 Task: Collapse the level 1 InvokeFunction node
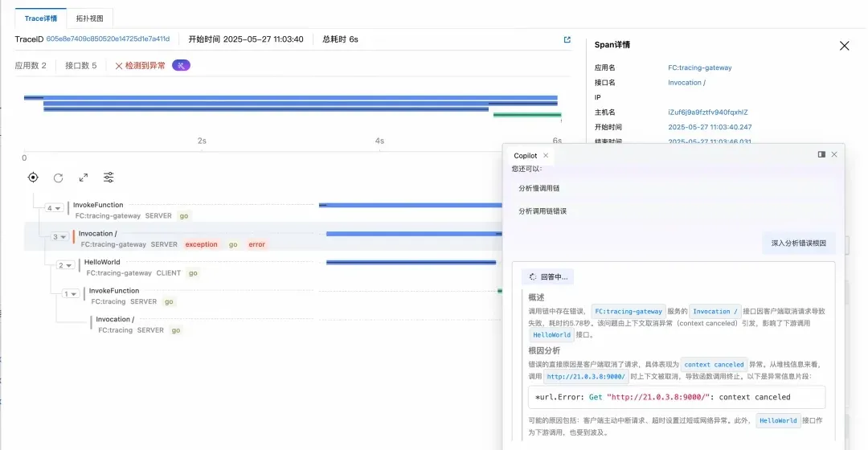pos(70,294)
